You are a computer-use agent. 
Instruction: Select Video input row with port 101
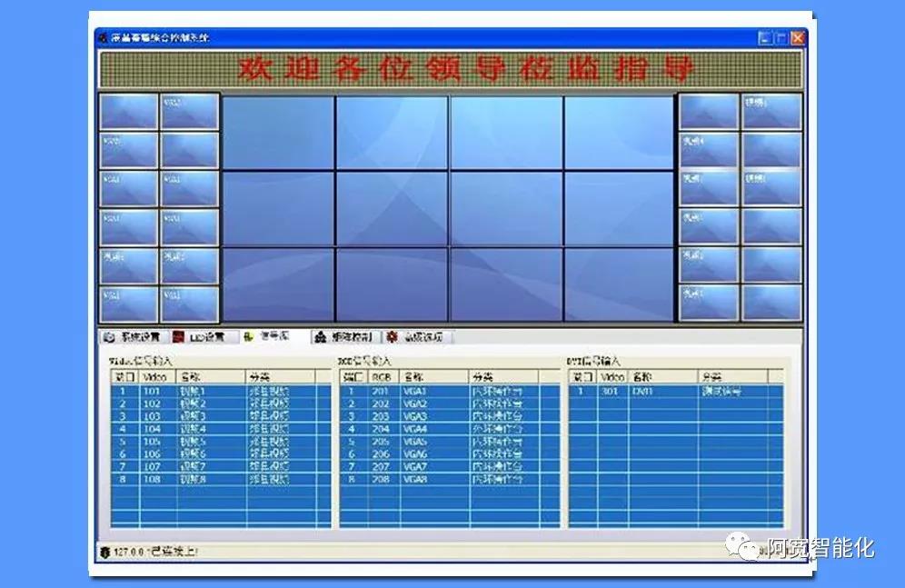(x=218, y=391)
